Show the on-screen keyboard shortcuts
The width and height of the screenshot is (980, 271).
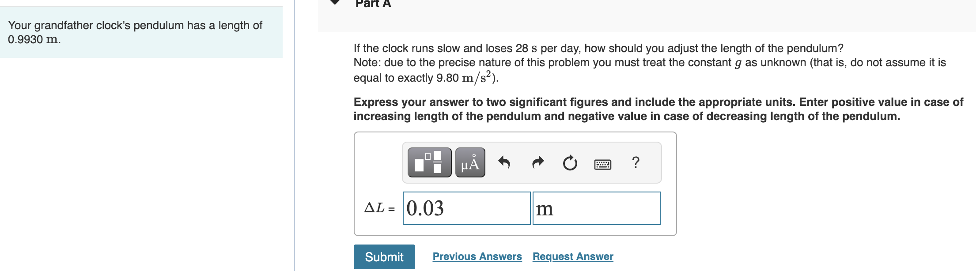point(604,163)
